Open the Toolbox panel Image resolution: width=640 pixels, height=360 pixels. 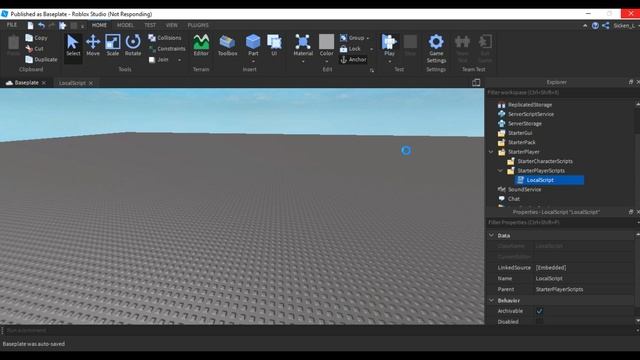click(x=227, y=45)
